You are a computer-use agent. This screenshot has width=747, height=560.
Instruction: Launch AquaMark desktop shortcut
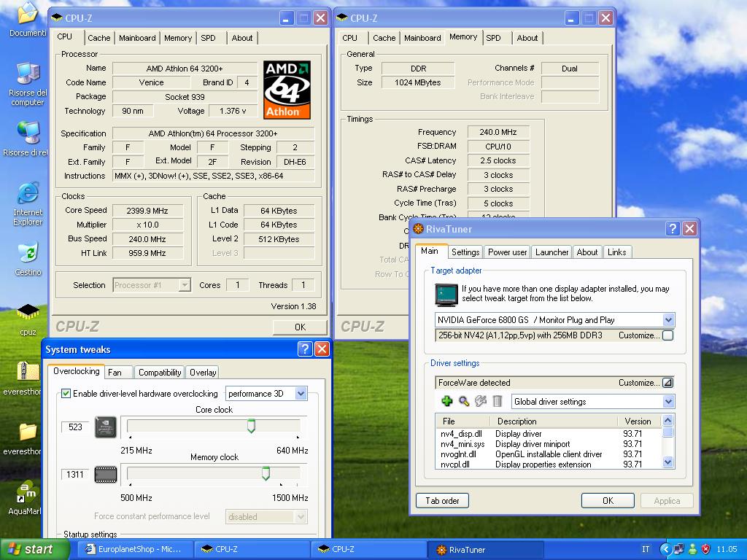(x=25, y=497)
